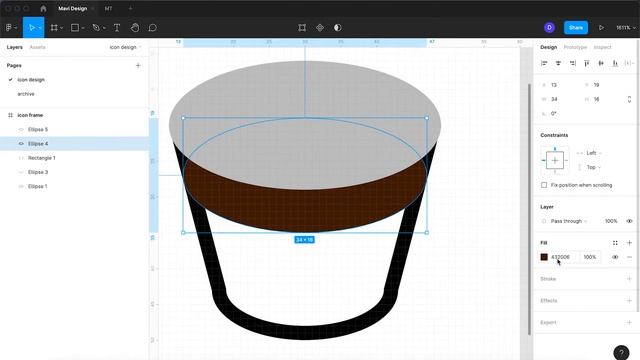Start the prototype presentation play icon
This screenshot has height=360, width=640.
pyautogui.click(x=601, y=28)
